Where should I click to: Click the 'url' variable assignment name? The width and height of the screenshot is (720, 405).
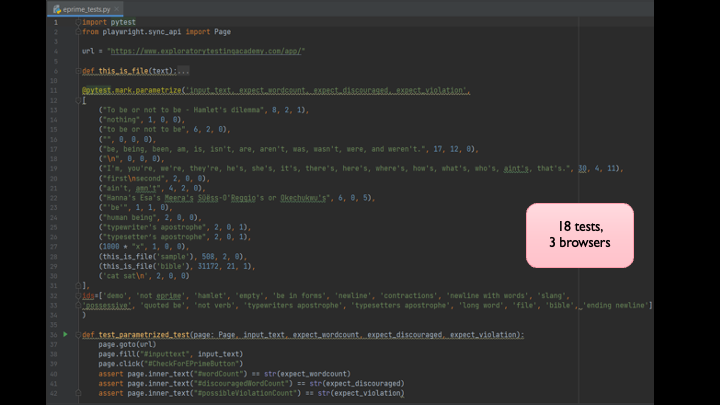tap(88, 51)
